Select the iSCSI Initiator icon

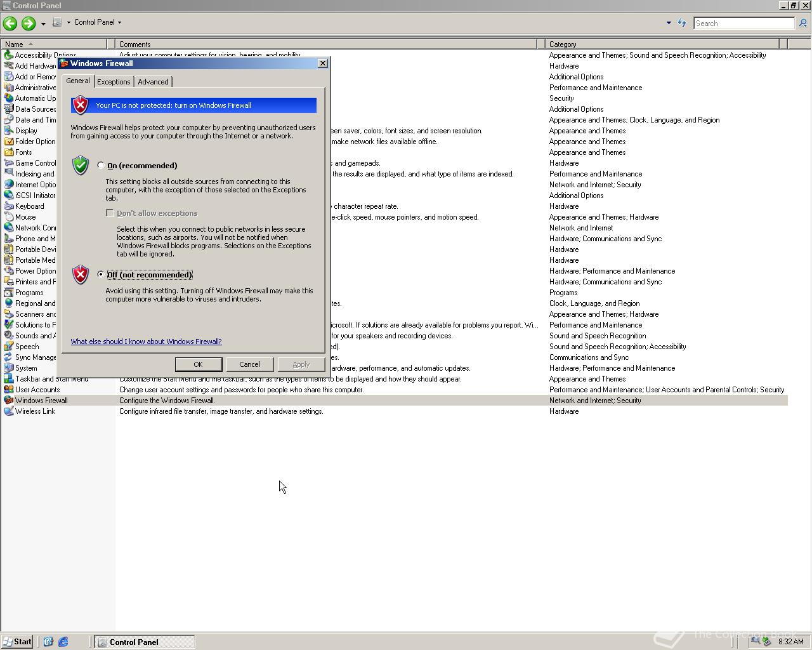click(9, 196)
